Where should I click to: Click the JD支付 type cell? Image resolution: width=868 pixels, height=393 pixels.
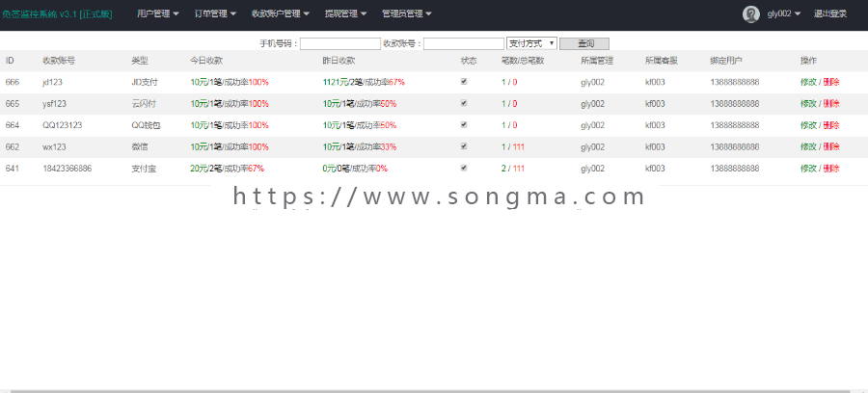[x=145, y=82]
